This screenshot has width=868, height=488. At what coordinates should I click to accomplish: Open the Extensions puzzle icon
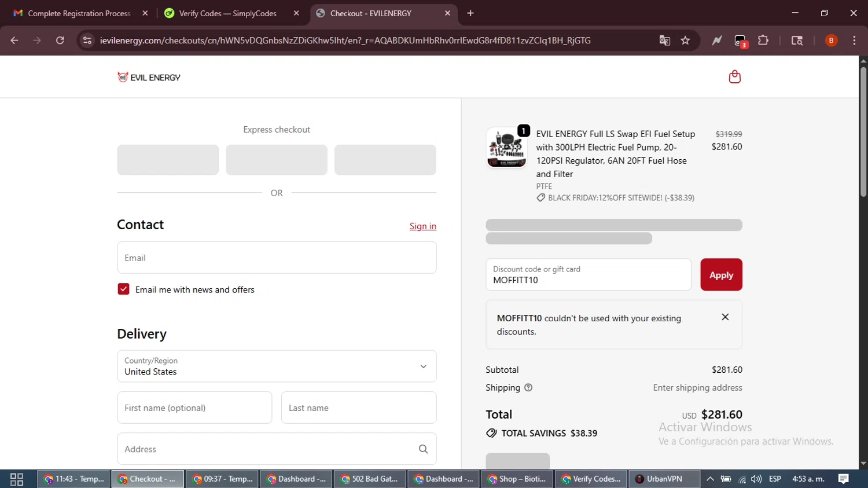(763, 41)
